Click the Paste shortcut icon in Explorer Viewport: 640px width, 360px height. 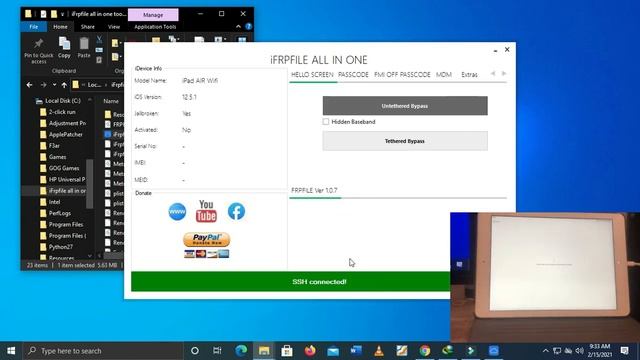pos(99,60)
